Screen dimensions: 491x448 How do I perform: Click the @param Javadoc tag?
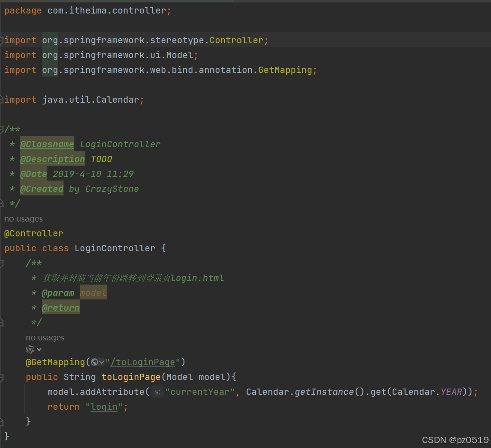click(x=58, y=292)
